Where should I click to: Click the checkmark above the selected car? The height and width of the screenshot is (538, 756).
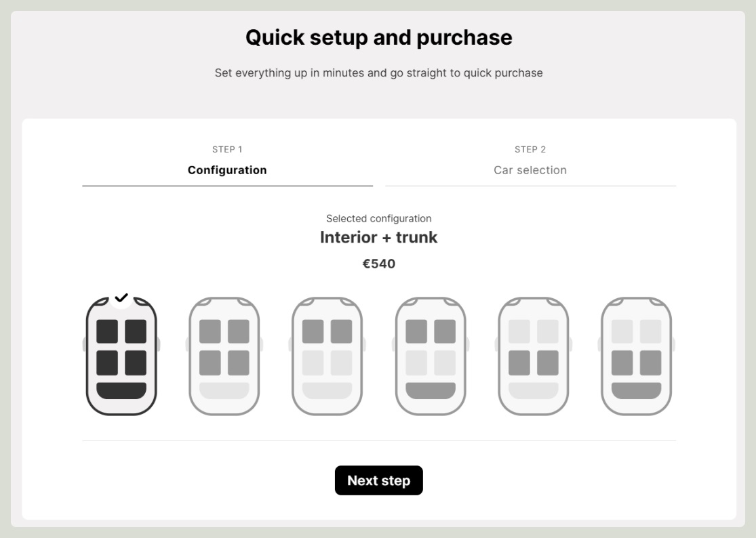[121, 297]
